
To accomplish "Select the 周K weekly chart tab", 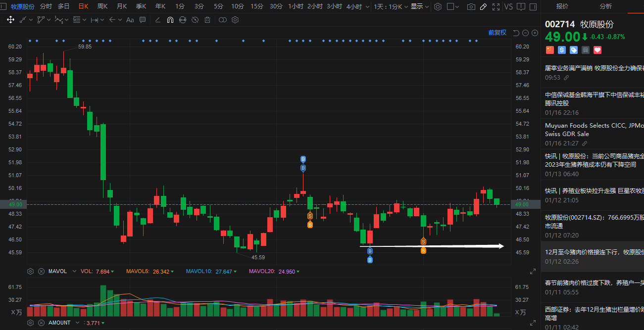I will (x=102, y=6).
